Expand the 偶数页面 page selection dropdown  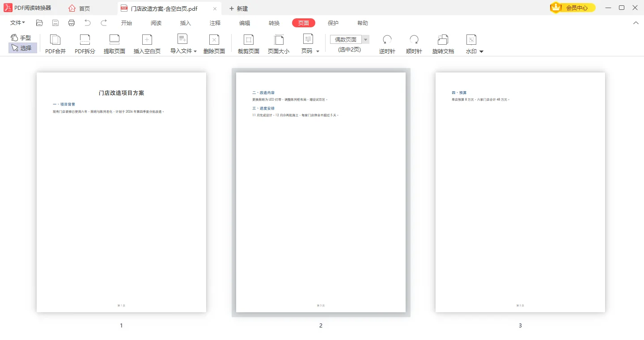(x=366, y=39)
